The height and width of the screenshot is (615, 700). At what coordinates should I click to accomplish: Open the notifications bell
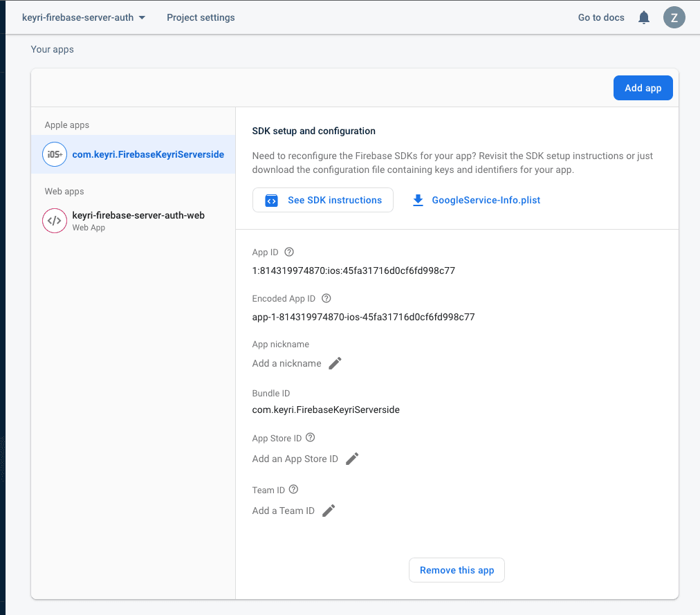pyautogui.click(x=643, y=17)
